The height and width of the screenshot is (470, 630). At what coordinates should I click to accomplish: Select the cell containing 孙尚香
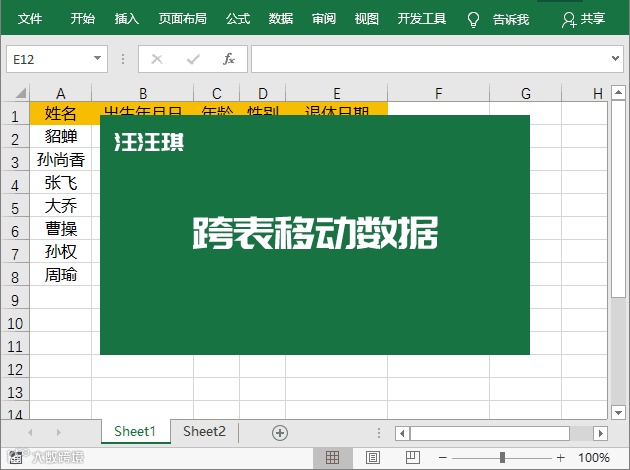(x=61, y=159)
